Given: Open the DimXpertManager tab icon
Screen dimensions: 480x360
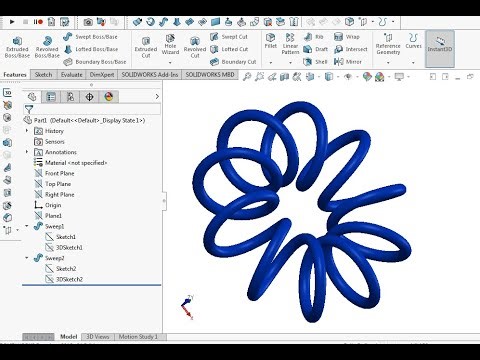Looking at the screenshot, I should 89,97.
